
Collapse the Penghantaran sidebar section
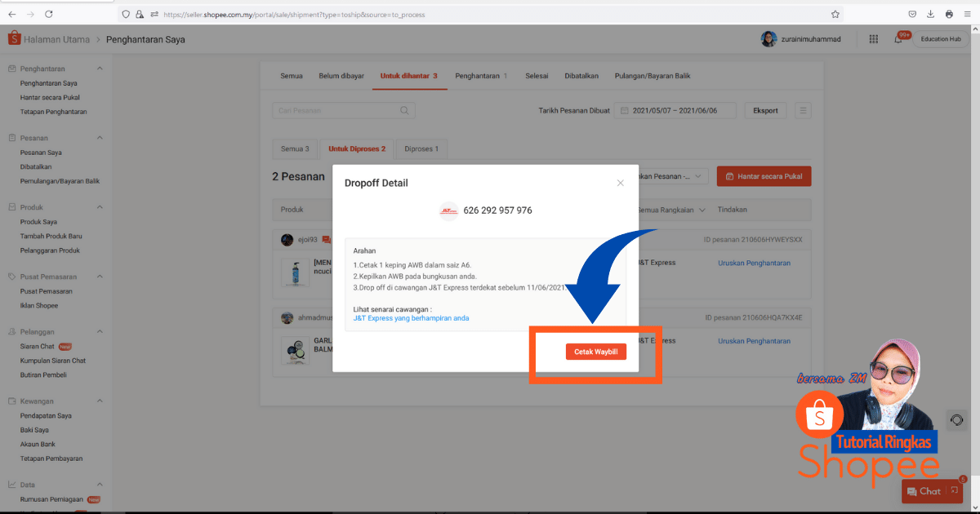100,69
